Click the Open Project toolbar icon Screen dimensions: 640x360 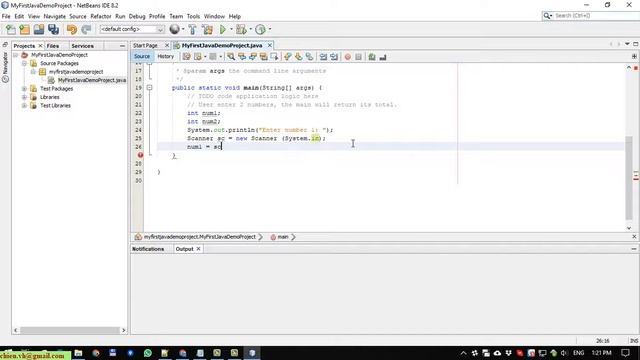pos(39,29)
